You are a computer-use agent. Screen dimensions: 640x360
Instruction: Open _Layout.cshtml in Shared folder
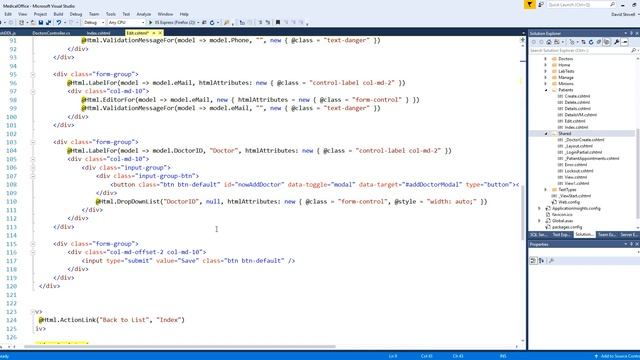point(578,146)
